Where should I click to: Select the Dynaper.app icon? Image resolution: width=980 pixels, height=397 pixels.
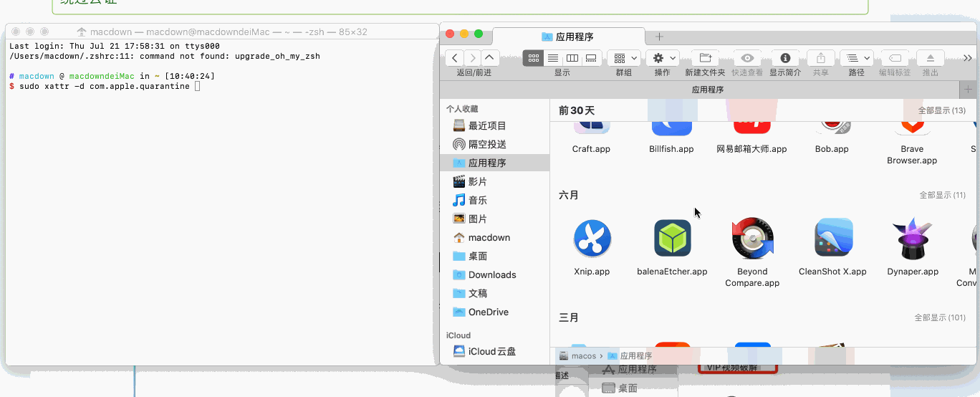point(912,239)
